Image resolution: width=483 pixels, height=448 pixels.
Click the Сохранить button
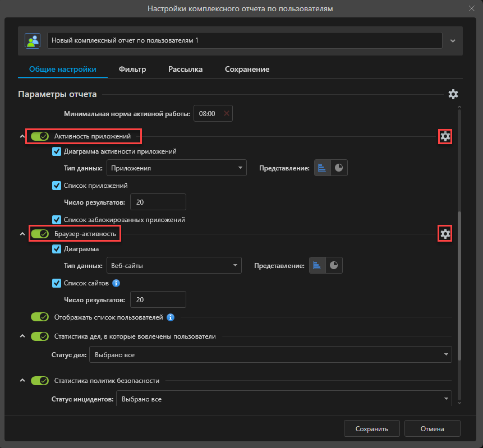click(371, 429)
